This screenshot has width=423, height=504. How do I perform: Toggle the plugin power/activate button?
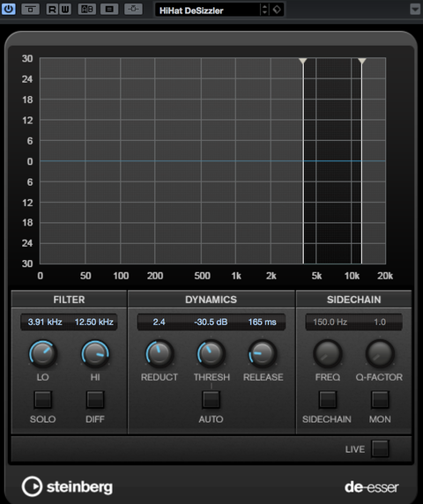tap(8, 9)
